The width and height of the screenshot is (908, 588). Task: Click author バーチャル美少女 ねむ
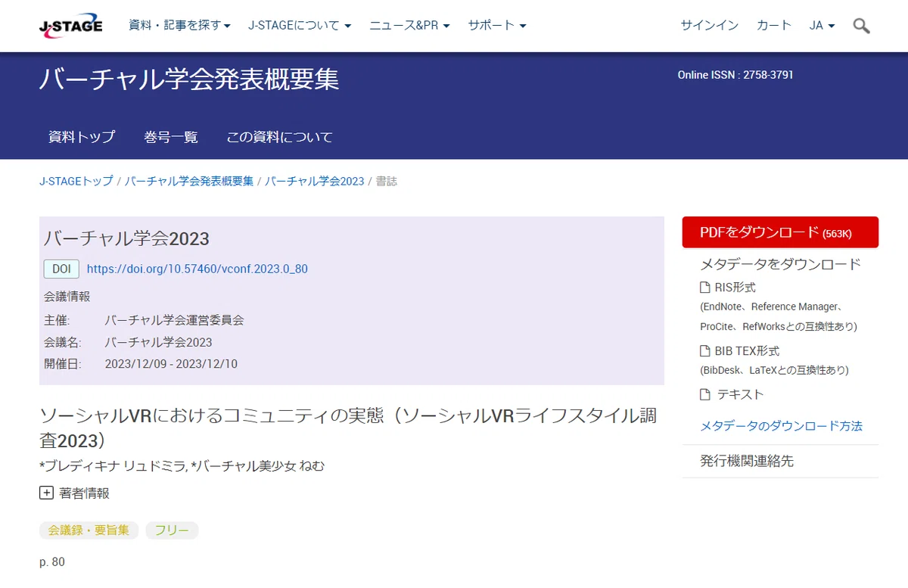261,465
